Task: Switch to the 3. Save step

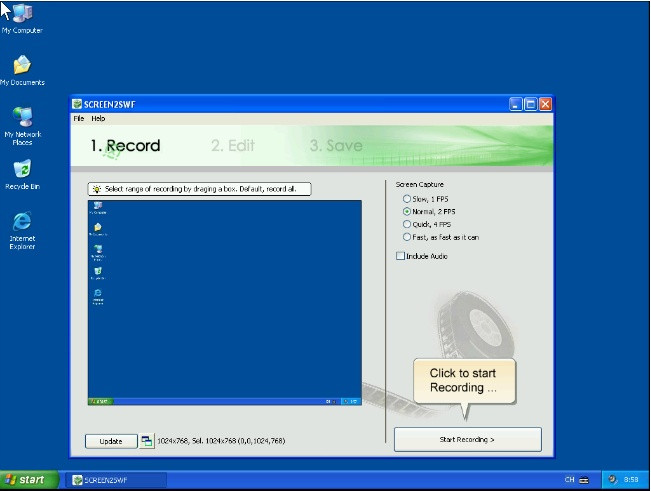Action: pyautogui.click(x=336, y=146)
